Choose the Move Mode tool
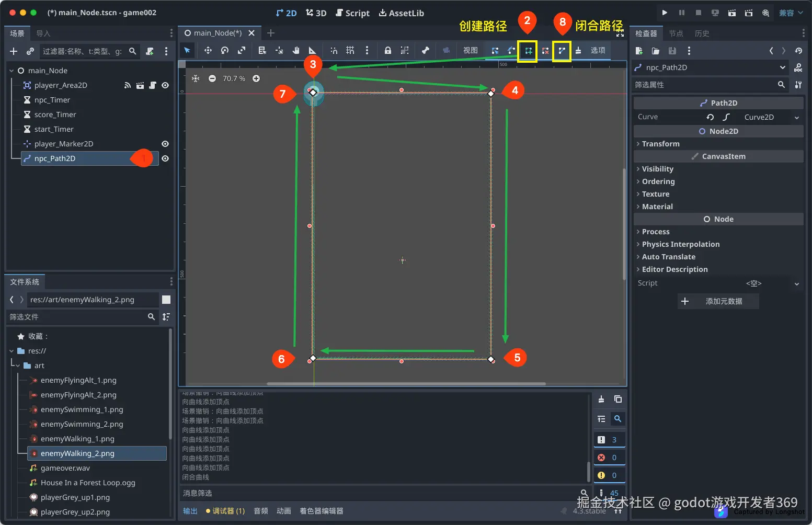This screenshot has height=525, width=812. pyautogui.click(x=208, y=50)
